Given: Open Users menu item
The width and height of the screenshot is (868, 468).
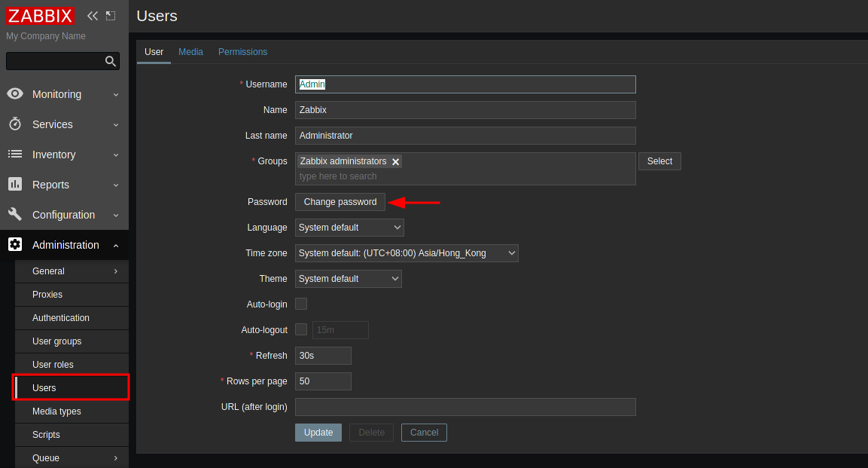Looking at the screenshot, I should (72, 387).
